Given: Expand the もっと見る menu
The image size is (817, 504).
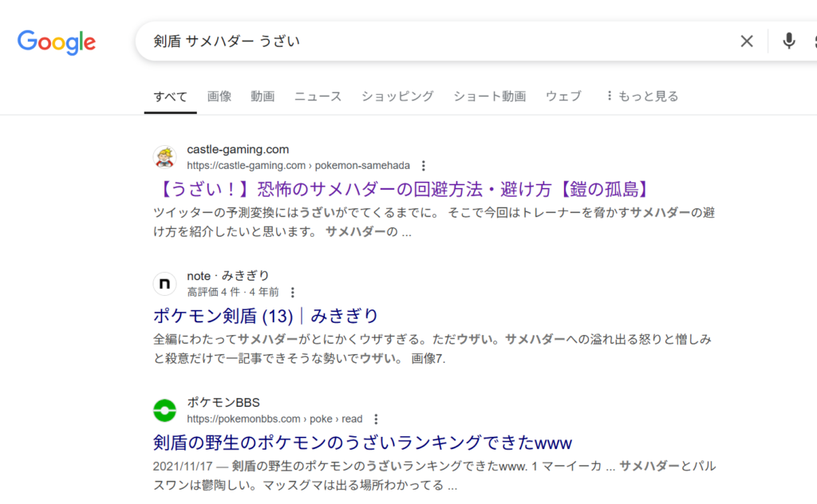Looking at the screenshot, I should click(x=643, y=96).
